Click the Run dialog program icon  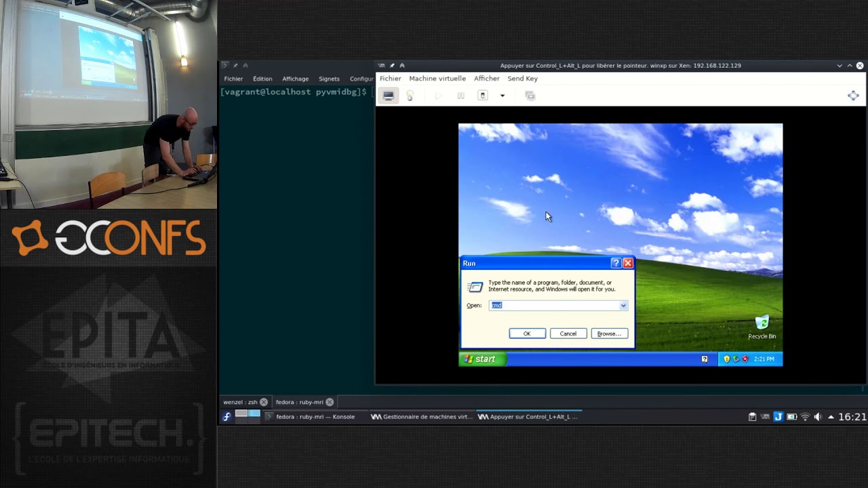point(475,287)
